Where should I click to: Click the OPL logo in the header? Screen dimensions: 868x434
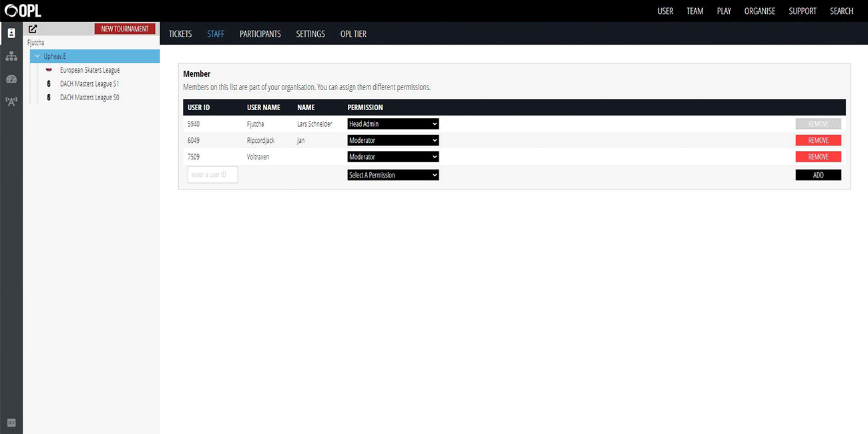pyautogui.click(x=23, y=11)
